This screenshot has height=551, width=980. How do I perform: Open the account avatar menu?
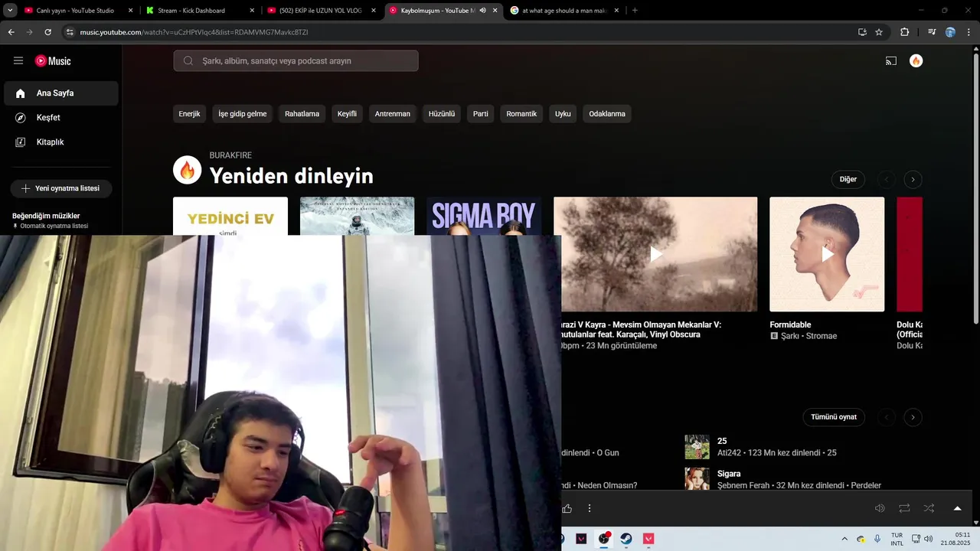click(916, 60)
